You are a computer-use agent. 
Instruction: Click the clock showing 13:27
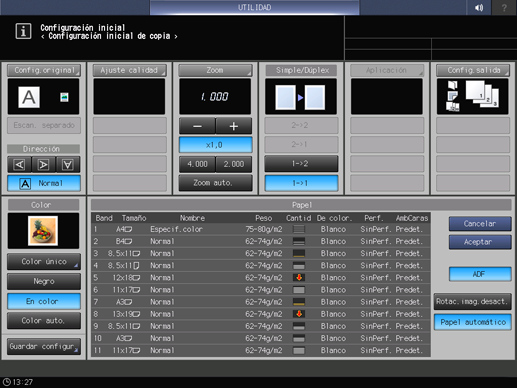pos(18,382)
